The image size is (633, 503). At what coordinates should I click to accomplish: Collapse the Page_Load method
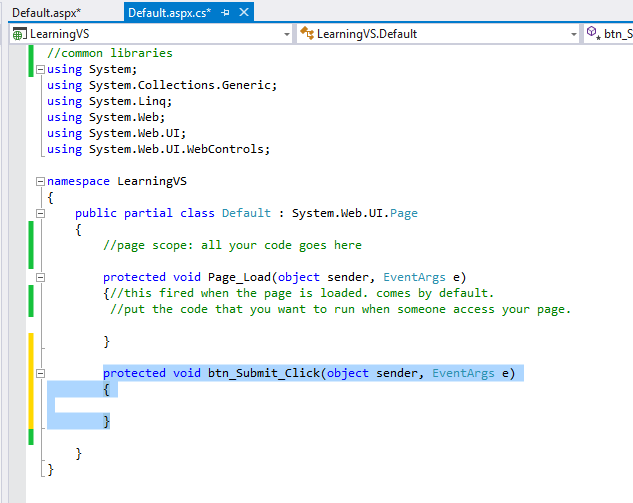pos(39,278)
